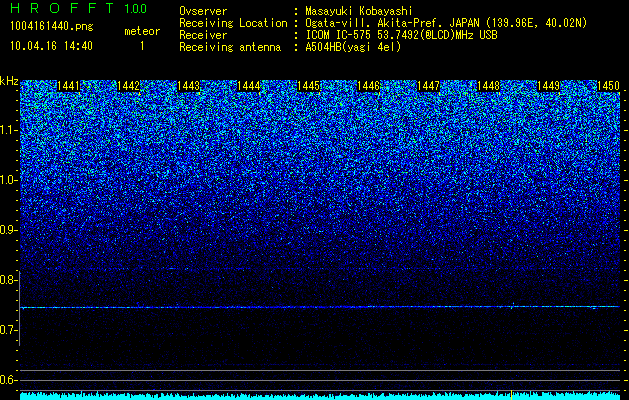Click the 0.7 kHz axis label
The width and height of the screenshot is (629, 400).
(8, 330)
